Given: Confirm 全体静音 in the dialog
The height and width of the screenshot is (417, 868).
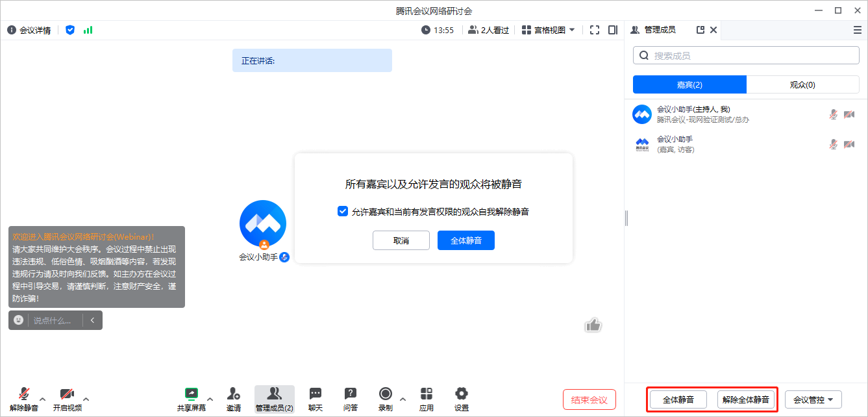Looking at the screenshot, I should click(x=466, y=240).
